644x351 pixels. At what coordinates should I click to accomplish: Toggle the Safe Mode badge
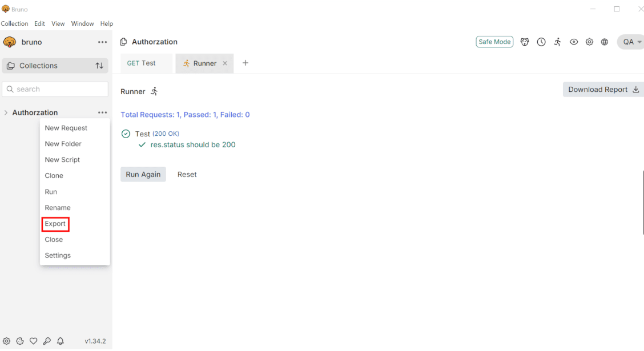click(494, 42)
